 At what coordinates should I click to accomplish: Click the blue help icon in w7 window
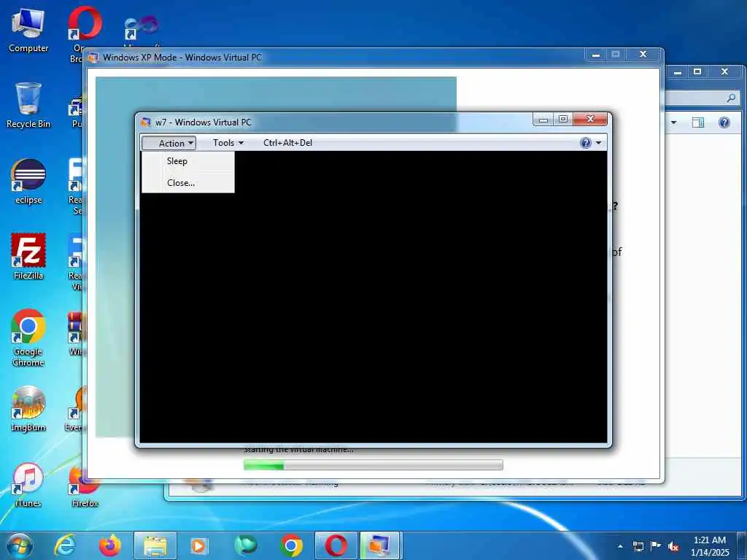(586, 143)
